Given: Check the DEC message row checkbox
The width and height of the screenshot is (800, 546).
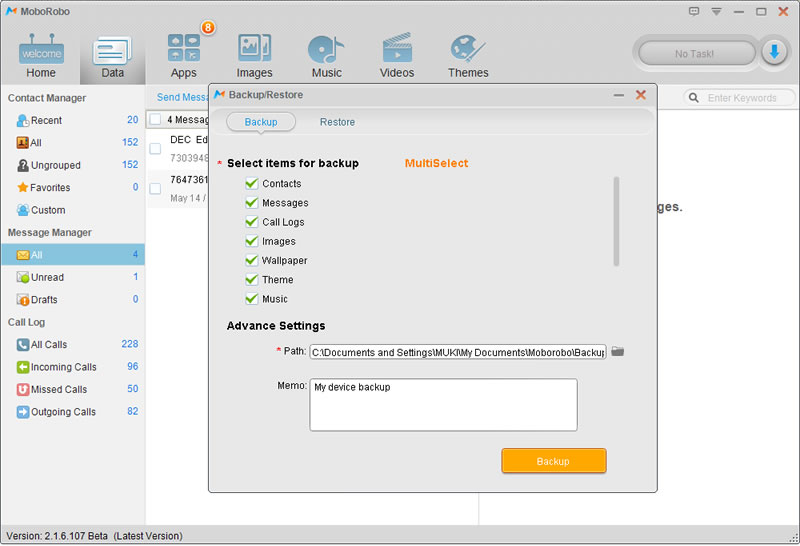Looking at the screenshot, I should point(156,148).
